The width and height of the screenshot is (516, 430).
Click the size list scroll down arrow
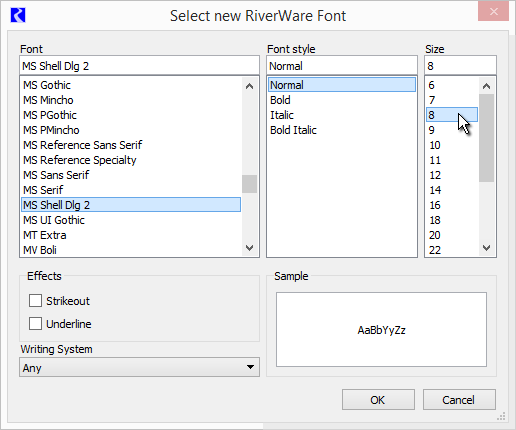tap(486, 248)
